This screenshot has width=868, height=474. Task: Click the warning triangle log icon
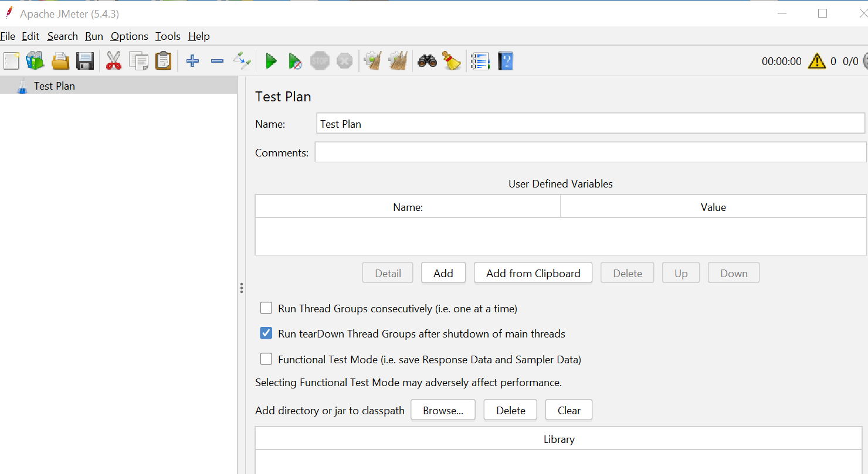click(x=817, y=61)
